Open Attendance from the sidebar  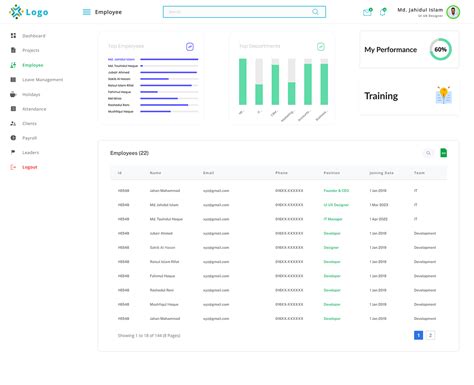pyautogui.click(x=34, y=109)
